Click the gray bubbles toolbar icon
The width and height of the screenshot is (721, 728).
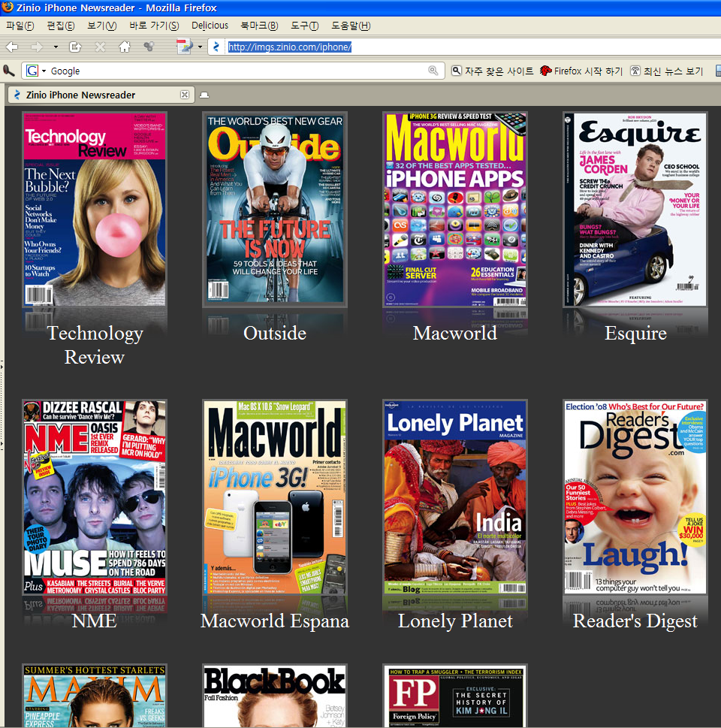(149, 47)
